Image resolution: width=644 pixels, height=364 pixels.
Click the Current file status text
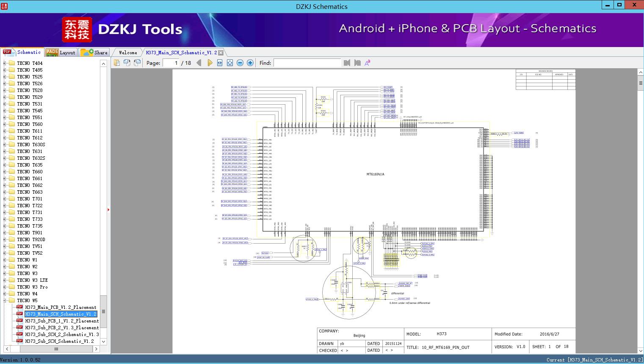[x=594, y=360]
